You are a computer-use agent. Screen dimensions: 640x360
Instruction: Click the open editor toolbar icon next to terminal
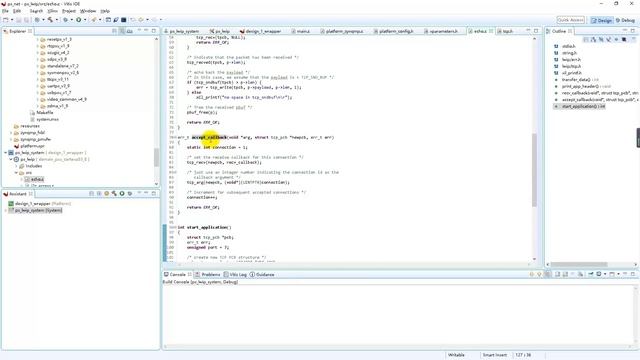click(116, 20)
